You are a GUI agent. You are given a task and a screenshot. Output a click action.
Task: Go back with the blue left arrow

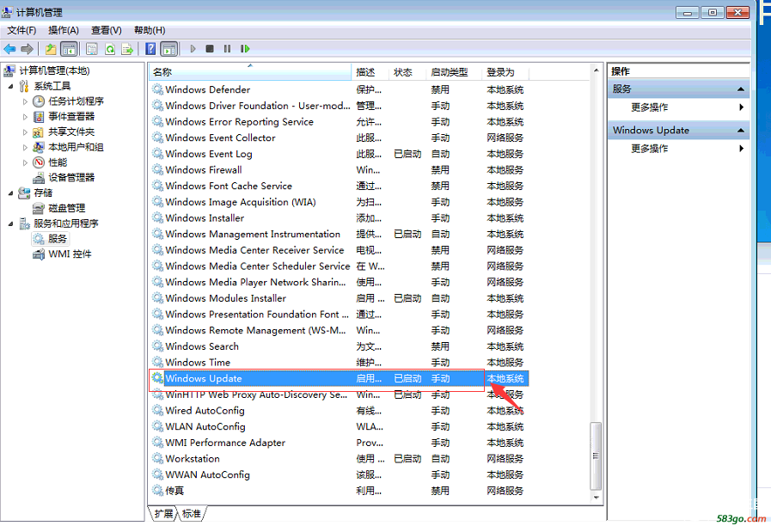[9, 49]
